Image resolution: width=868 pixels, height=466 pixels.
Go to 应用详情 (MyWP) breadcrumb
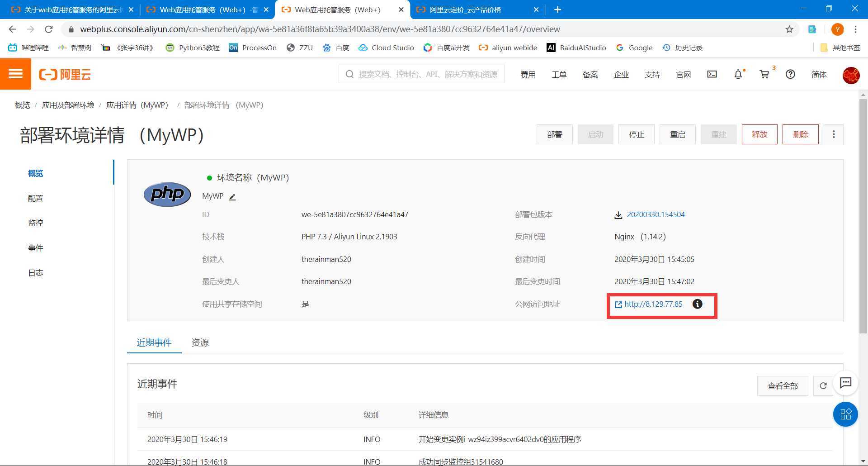(x=137, y=105)
